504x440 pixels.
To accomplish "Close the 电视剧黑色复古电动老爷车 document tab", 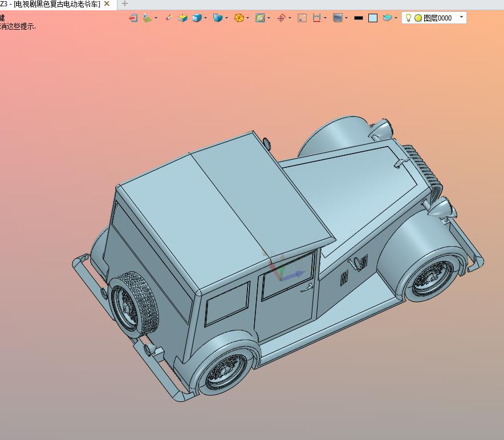I will point(107,4).
